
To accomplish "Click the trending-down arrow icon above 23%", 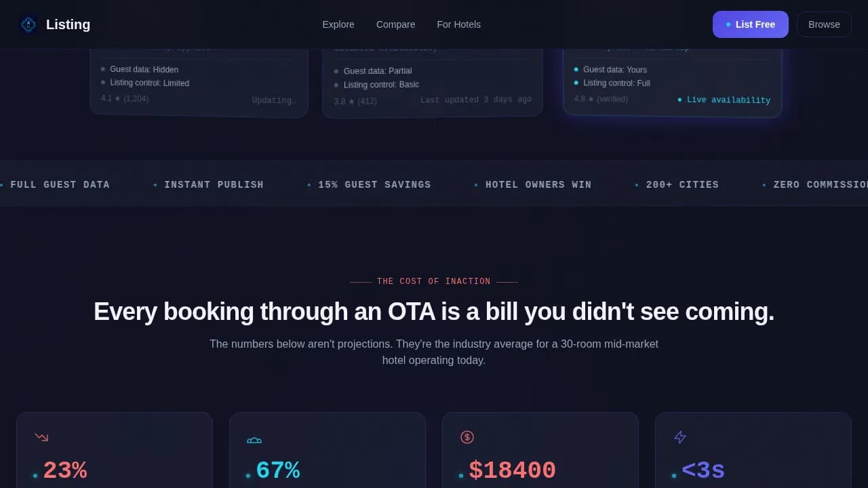I will [x=41, y=437].
